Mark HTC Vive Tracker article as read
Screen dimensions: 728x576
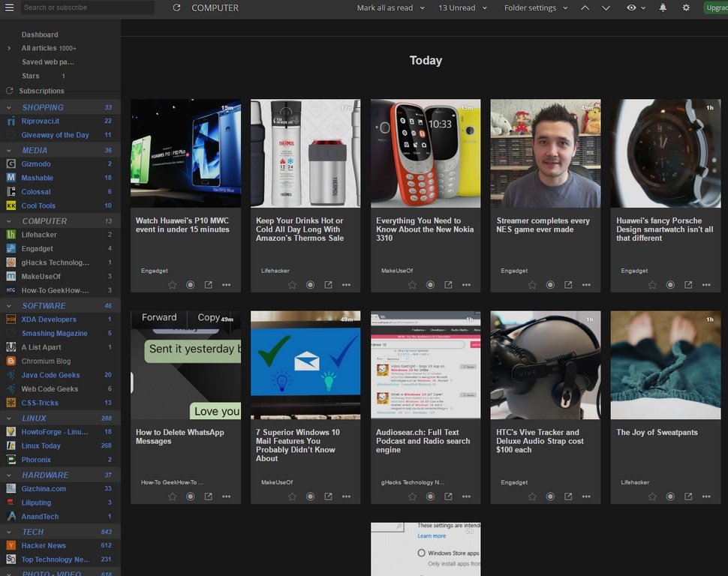pos(550,496)
